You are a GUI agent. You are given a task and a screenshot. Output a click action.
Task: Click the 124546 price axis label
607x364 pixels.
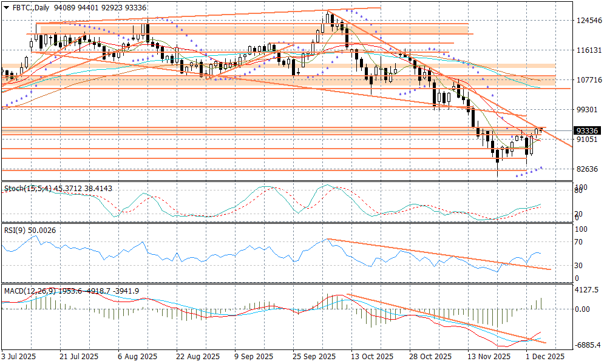tap(588, 21)
